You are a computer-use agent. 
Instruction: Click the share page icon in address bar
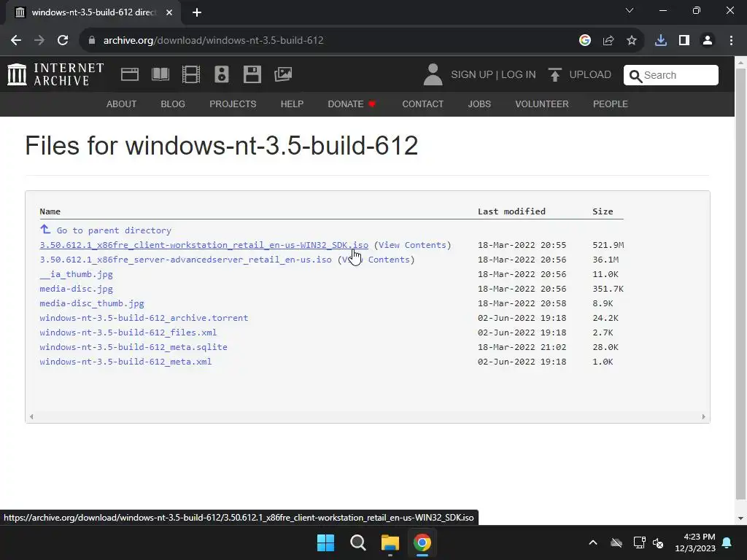coord(608,40)
